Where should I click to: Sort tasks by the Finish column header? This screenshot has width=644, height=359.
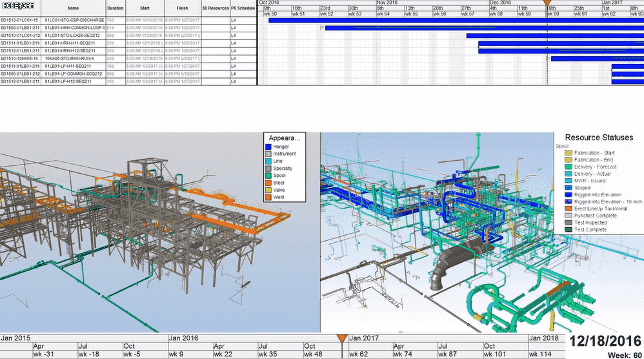tap(183, 8)
